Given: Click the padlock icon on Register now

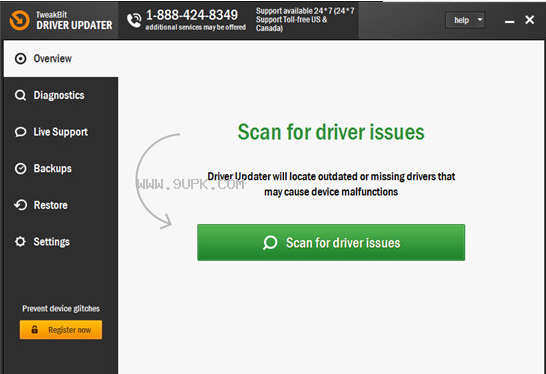Looking at the screenshot, I should click(x=34, y=329).
